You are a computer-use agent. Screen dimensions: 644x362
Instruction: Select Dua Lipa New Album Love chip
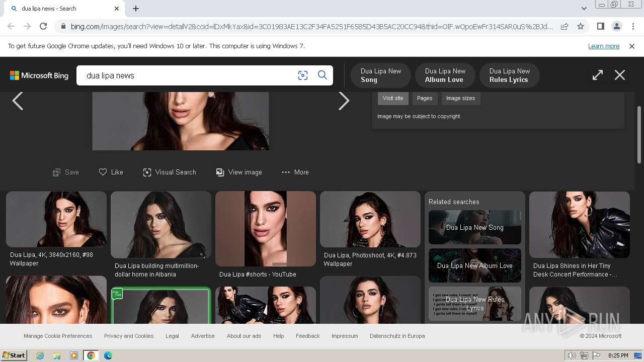(x=445, y=75)
